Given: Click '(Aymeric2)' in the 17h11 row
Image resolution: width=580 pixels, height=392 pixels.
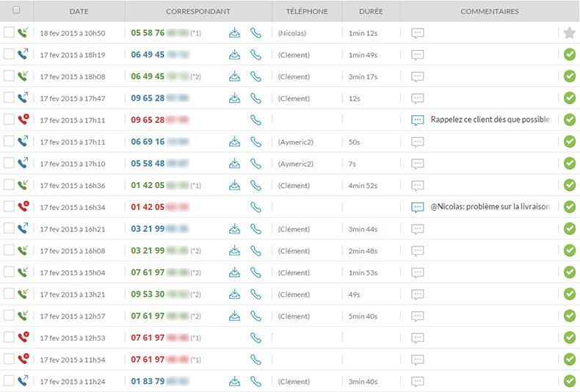Looking at the screenshot, I should (x=296, y=142).
